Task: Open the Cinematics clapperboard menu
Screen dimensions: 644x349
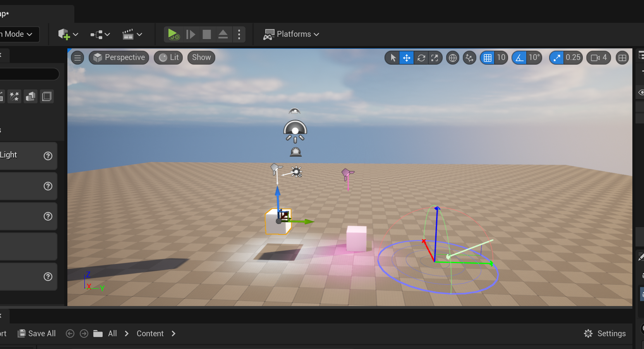Action: click(132, 34)
